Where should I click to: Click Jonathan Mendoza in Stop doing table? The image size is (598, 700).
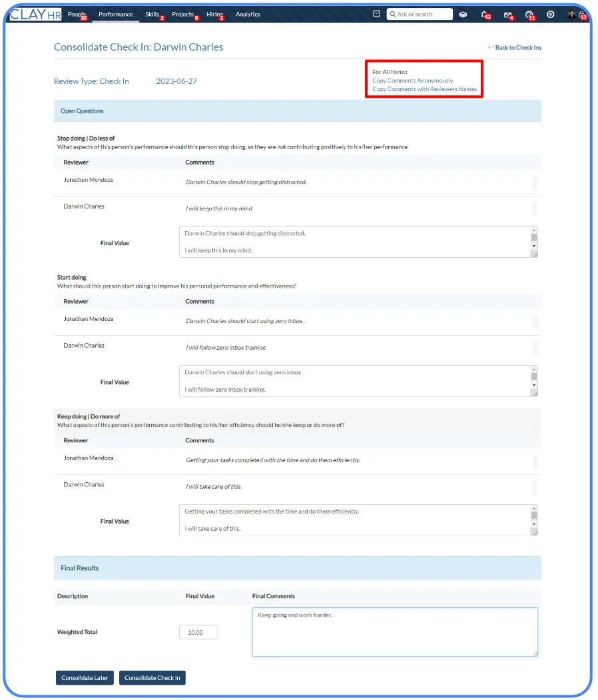[89, 180]
